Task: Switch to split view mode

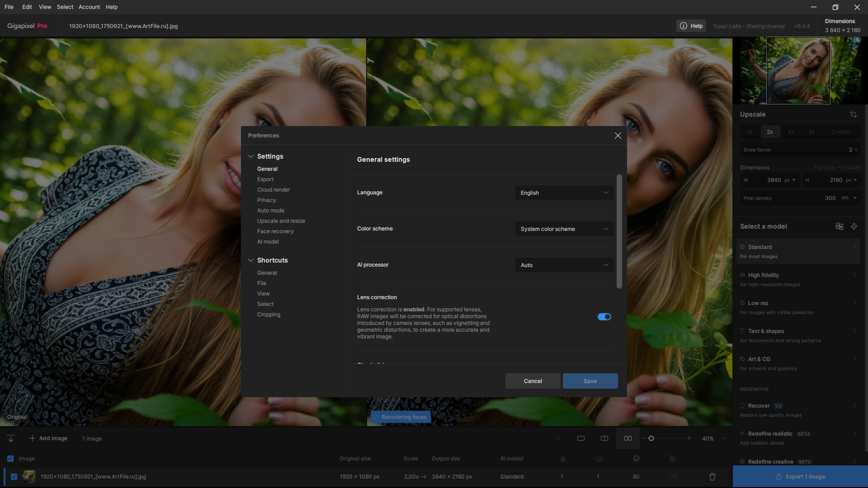Action: (x=604, y=438)
